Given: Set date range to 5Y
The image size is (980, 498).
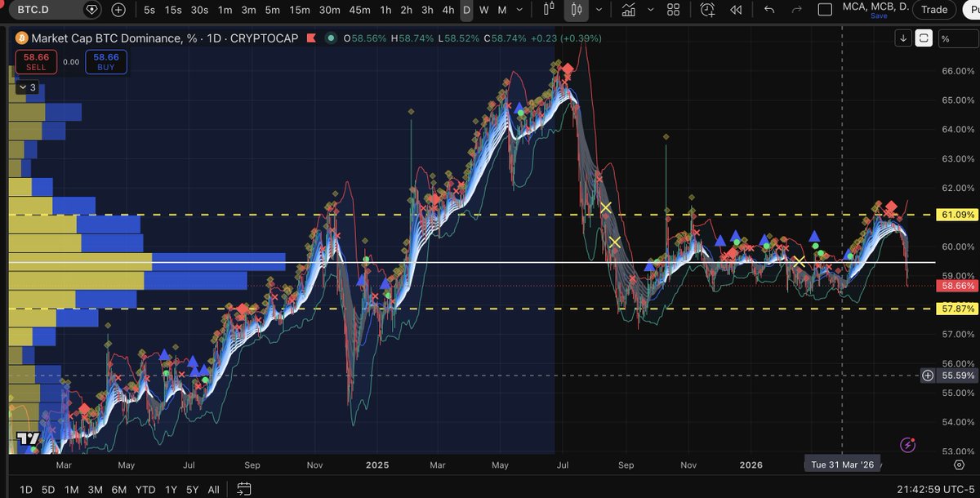Looking at the screenshot, I should pyautogui.click(x=191, y=489).
